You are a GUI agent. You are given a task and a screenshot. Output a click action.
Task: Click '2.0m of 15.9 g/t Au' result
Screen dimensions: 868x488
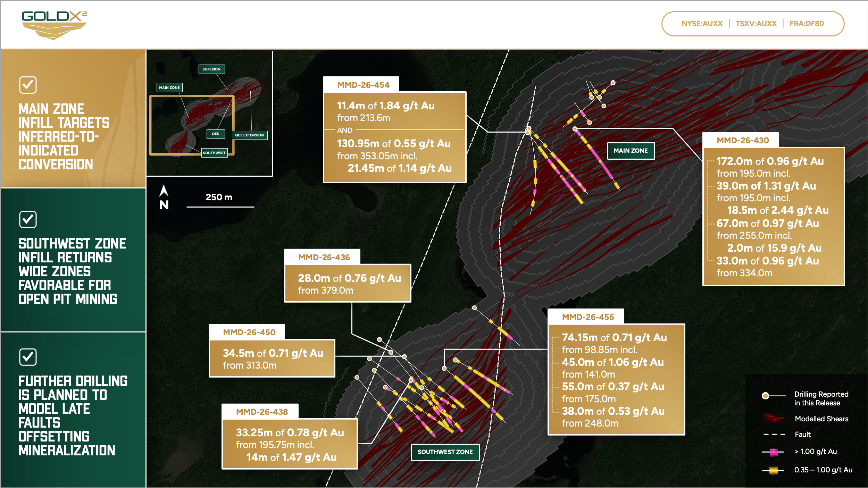[774, 248]
